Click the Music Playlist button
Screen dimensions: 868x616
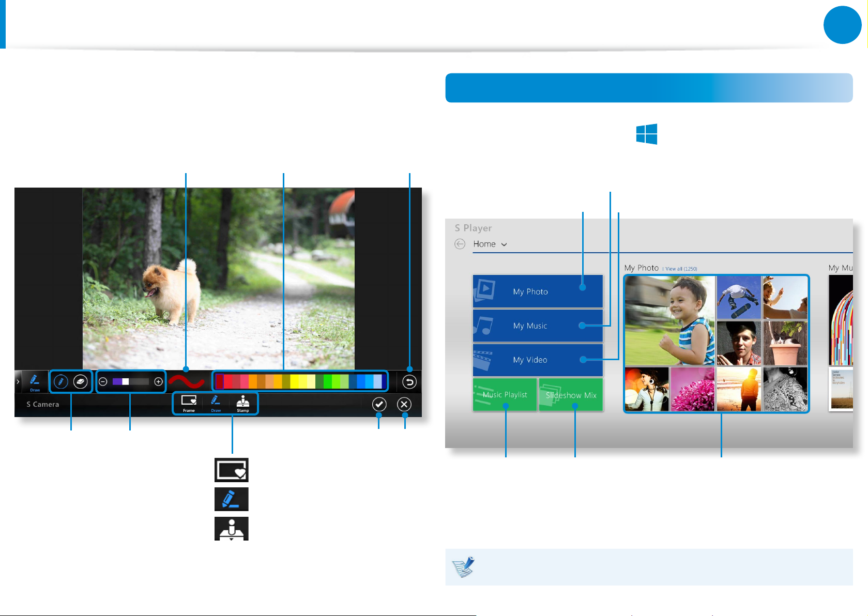pyautogui.click(x=505, y=395)
